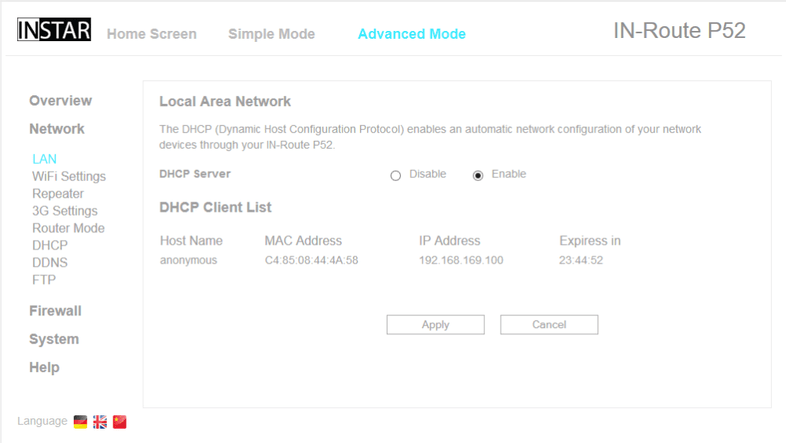
Task: Open the Router Mode page
Action: (x=68, y=228)
